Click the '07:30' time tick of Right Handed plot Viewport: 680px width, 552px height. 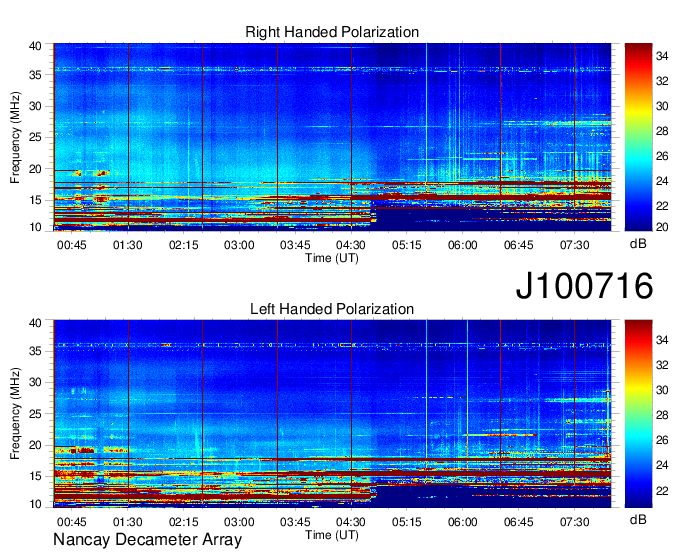pyautogui.click(x=574, y=245)
